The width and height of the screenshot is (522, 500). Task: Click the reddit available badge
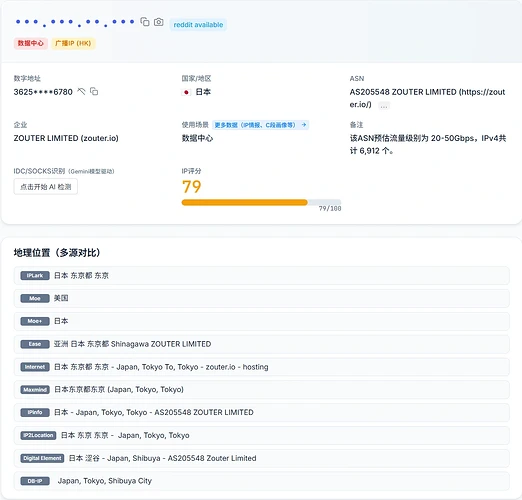click(x=198, y=25)
